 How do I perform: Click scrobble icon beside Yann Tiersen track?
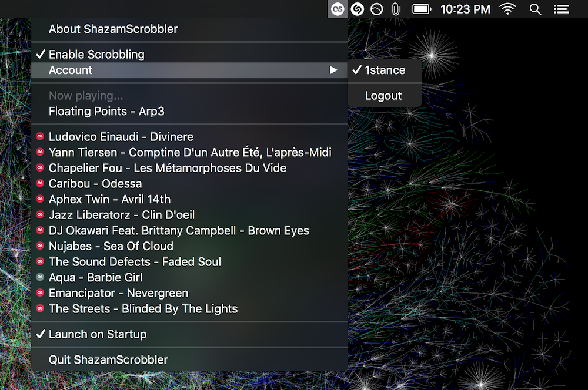coord(40,152)
